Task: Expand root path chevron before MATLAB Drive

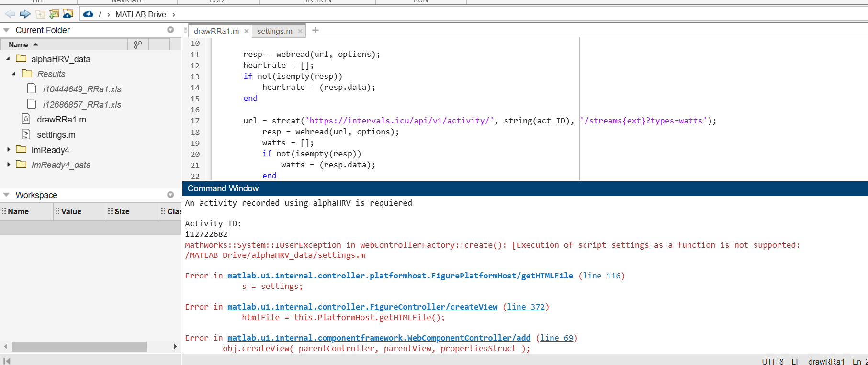Action: [109, 14]
